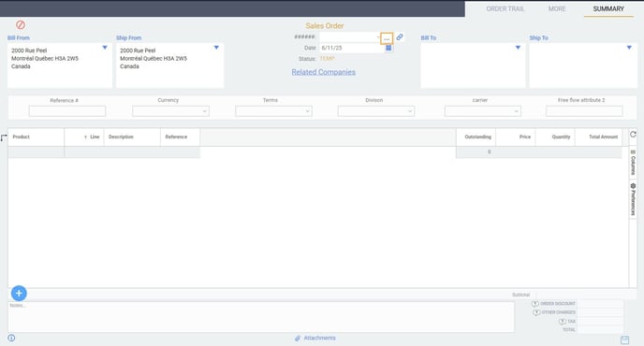
Task: Switch to the ORDER TRAIL tab
Action: [x=505, y=8]
